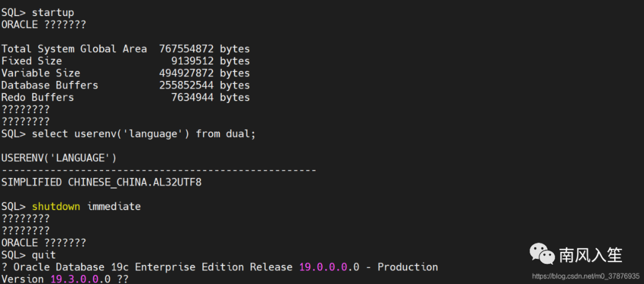Click the magenta 19.0.0.0 release number
Screen dimensions: 644x284
pyautogui.click(x=324, y=267)
